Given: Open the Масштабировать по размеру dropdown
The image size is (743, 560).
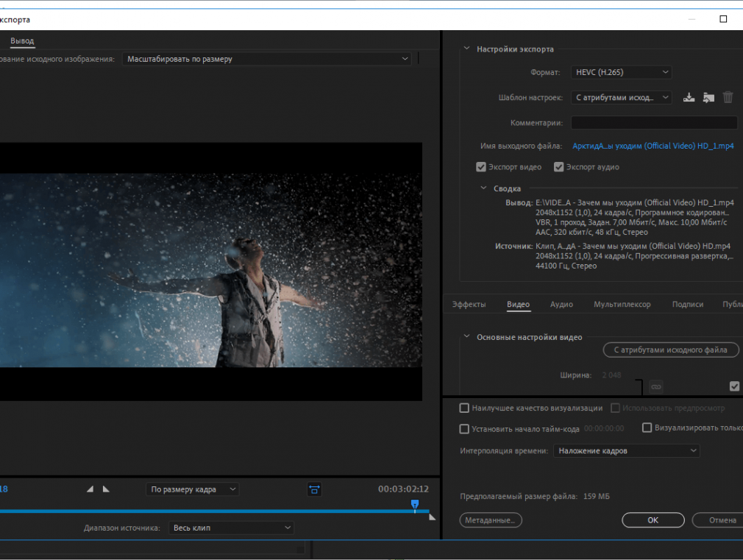Looking at the screenshot, I should (x=267, y=59).
